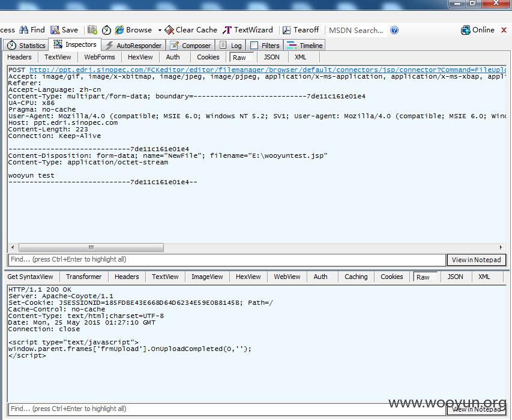Click the request Find search field
This screenshot has width=512, height=420.
[x=227, y=260]
